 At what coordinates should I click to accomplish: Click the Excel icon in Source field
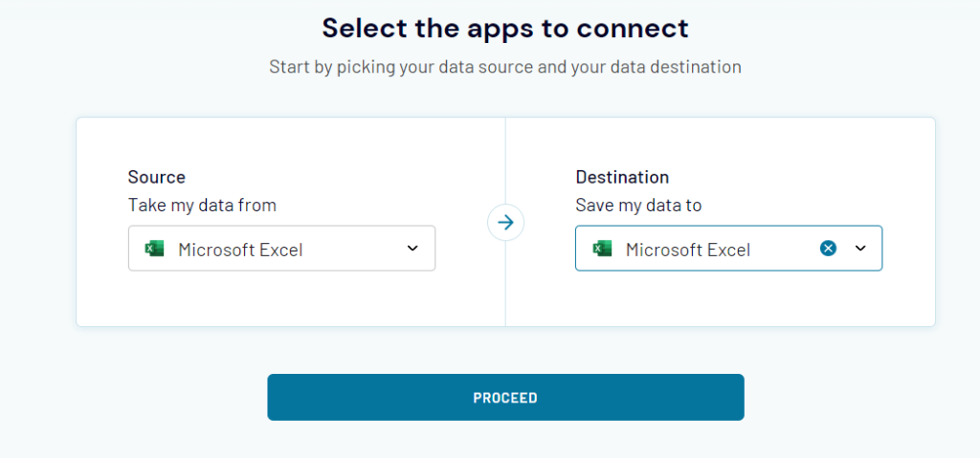pos(154,249)
